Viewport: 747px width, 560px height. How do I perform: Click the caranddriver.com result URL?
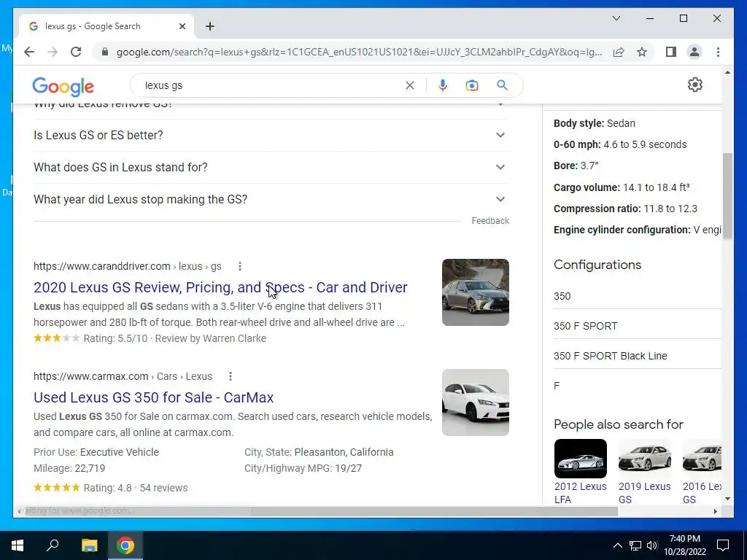click(127, 266)
